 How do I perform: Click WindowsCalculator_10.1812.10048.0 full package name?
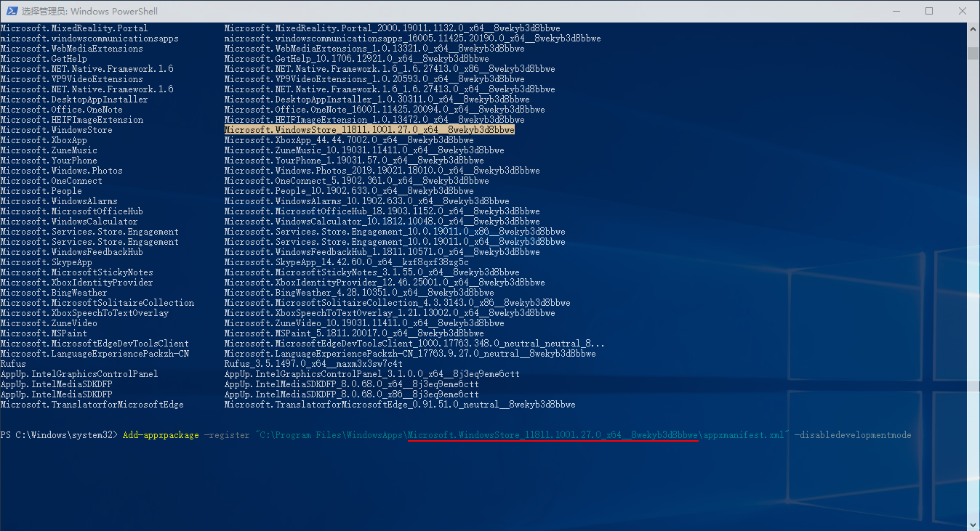point(382,222)
